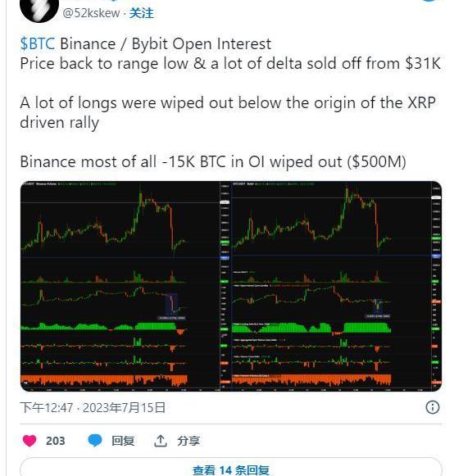This screenshot has height=476, width=454.
Task: Click the blue reply speech bubble icon
Action: click(95, 440)
